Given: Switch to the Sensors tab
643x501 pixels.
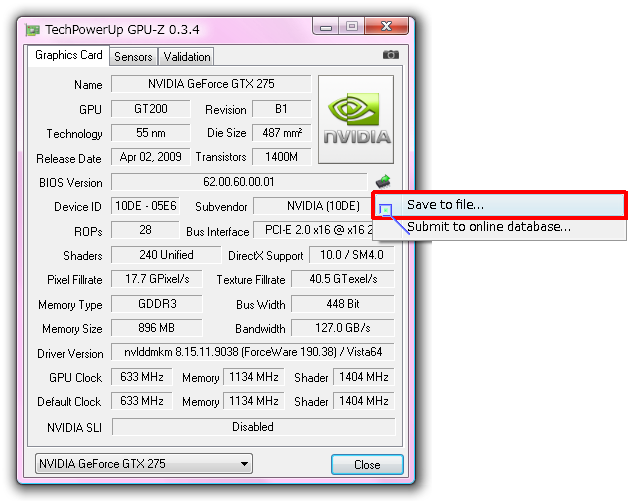Looking at the screenshot, I should [x=133, y=57].
